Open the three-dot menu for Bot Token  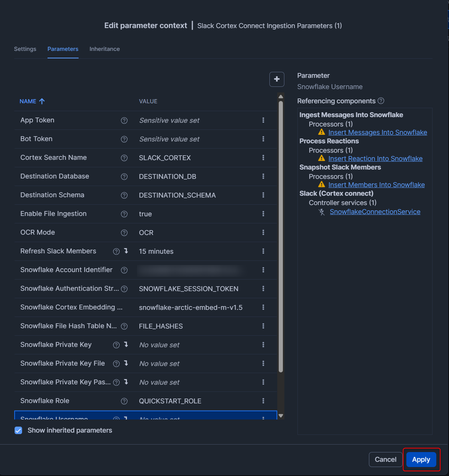point(263,139)
